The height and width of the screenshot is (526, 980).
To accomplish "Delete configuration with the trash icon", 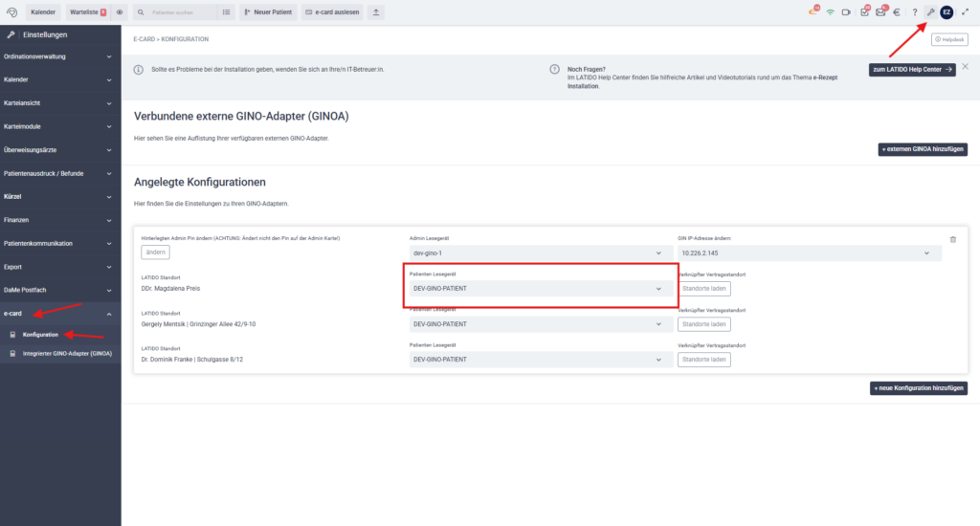I will [x=952, y=239].
